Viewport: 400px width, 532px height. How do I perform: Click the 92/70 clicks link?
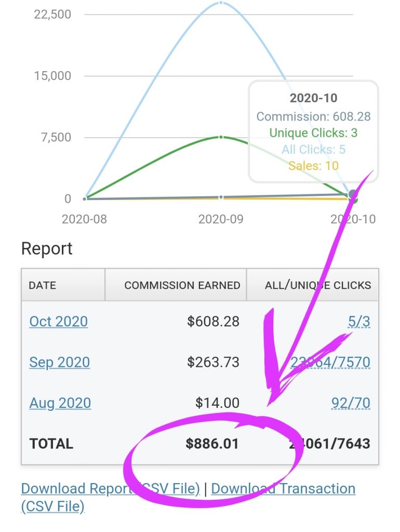[351, 403]
